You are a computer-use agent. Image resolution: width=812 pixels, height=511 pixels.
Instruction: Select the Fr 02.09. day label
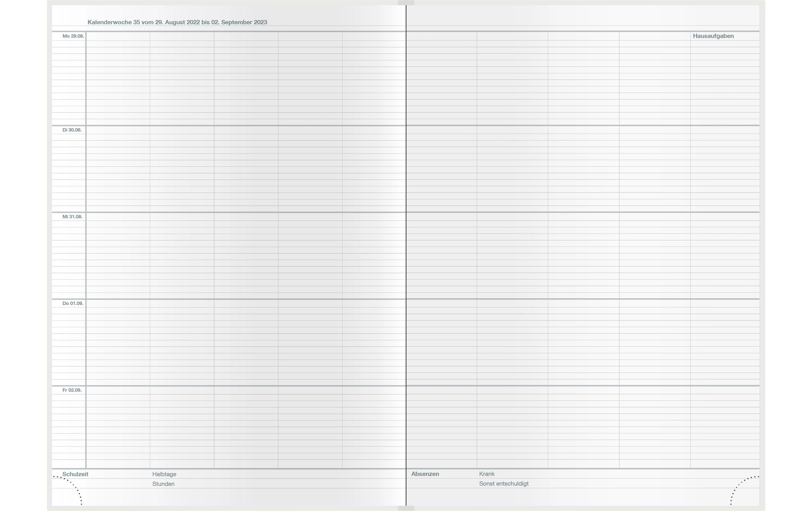coord(72,390)
